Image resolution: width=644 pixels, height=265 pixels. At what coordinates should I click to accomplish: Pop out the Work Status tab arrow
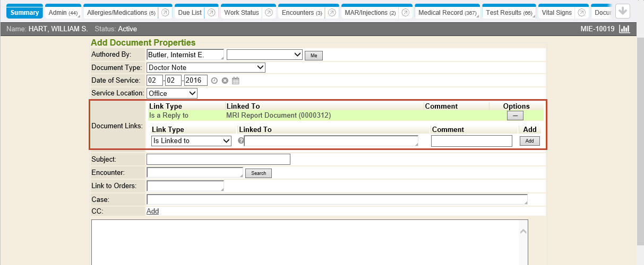[x=269, y=13]
